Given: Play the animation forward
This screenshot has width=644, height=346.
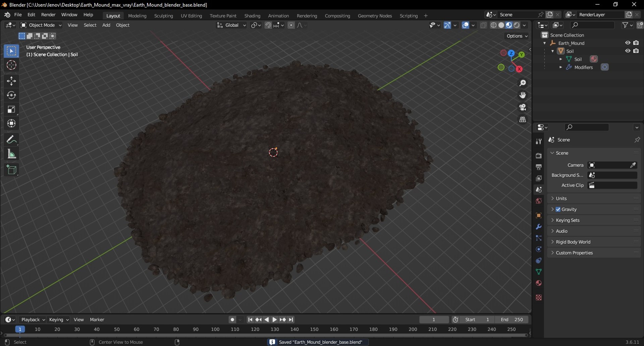Looking at the screenshot, I should 275,320.
